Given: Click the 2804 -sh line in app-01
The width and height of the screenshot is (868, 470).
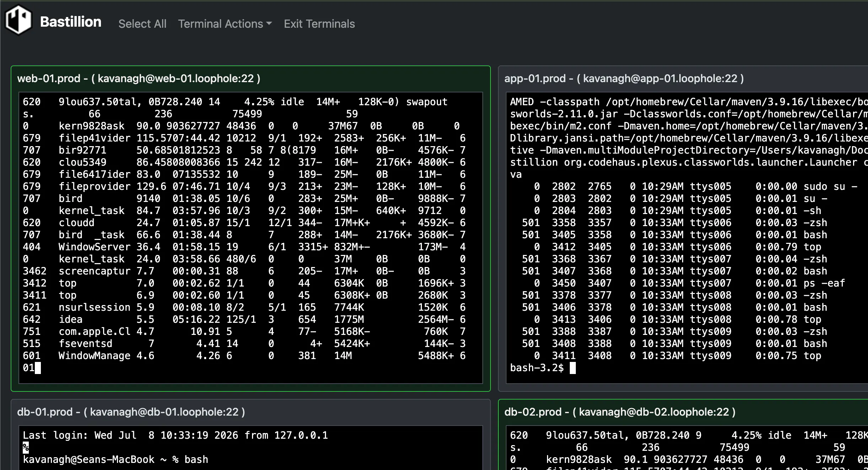Looking at the screenshot, I should 677,210.
